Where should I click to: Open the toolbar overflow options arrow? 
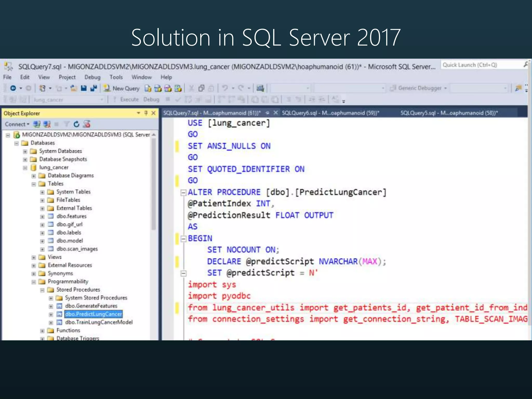[x=343, y=102]
